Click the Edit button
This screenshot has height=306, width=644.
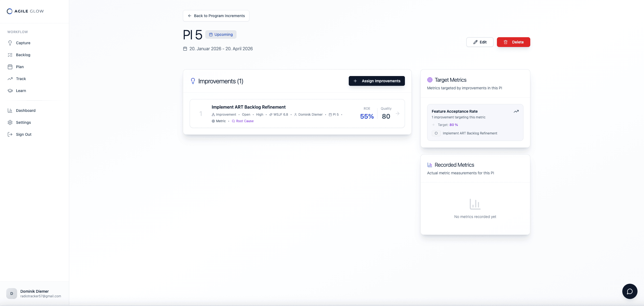click(480, 42)
